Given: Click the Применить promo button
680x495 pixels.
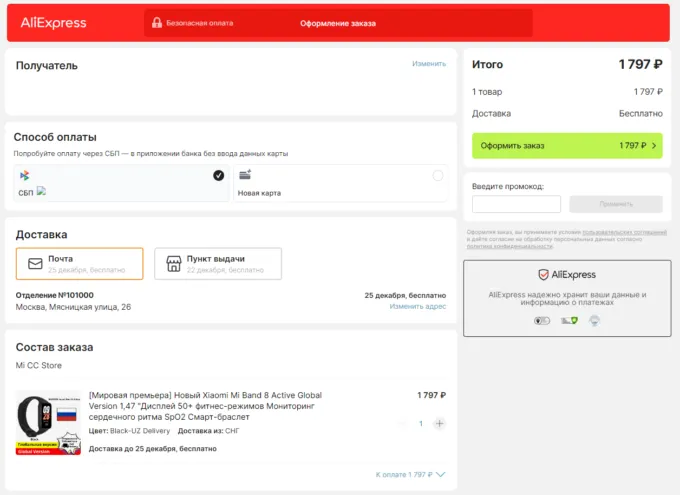Looking at the screenshot, I should [615, 204].
